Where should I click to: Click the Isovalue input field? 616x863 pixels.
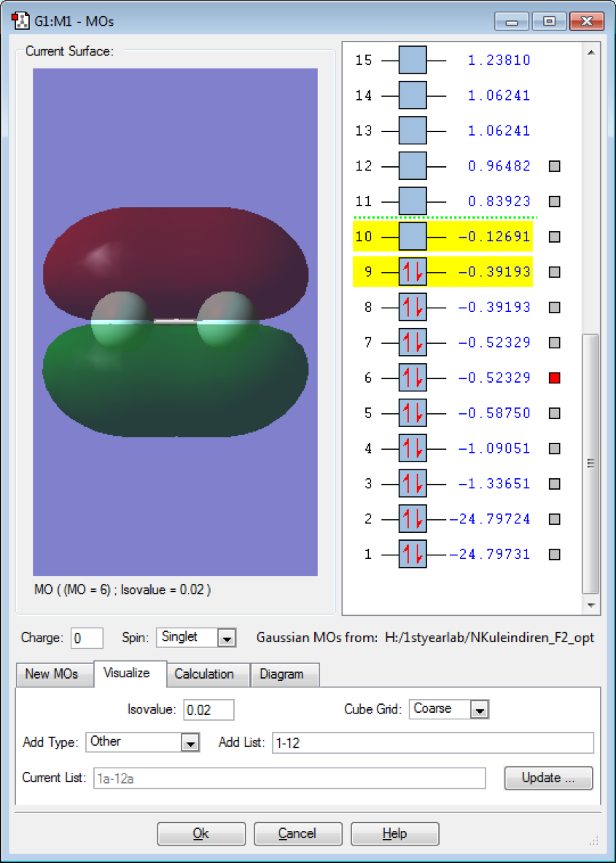click(208, 709)
